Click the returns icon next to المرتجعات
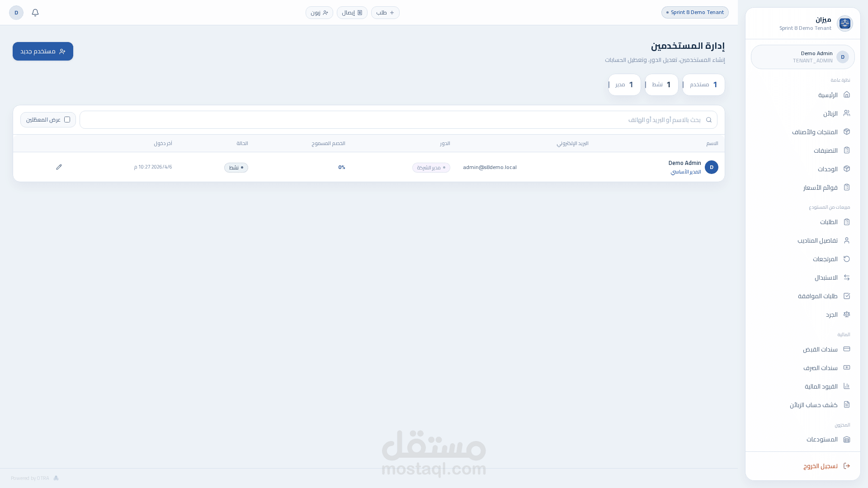This screenshot has height=488, width=868. [x=847, y=259]
